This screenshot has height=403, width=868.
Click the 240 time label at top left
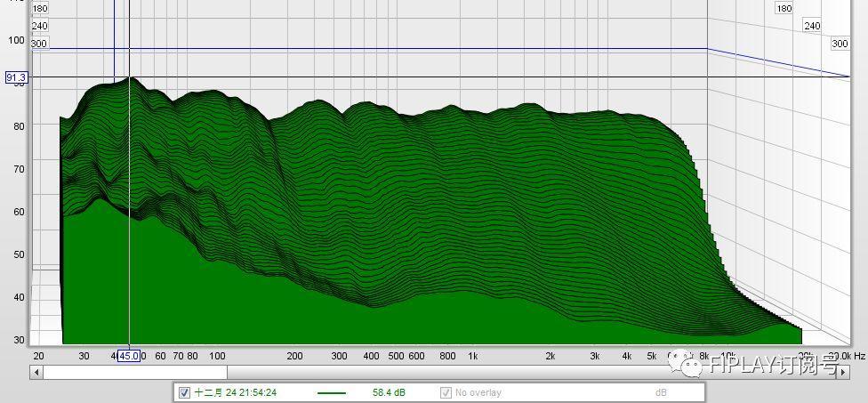(39, 26)
